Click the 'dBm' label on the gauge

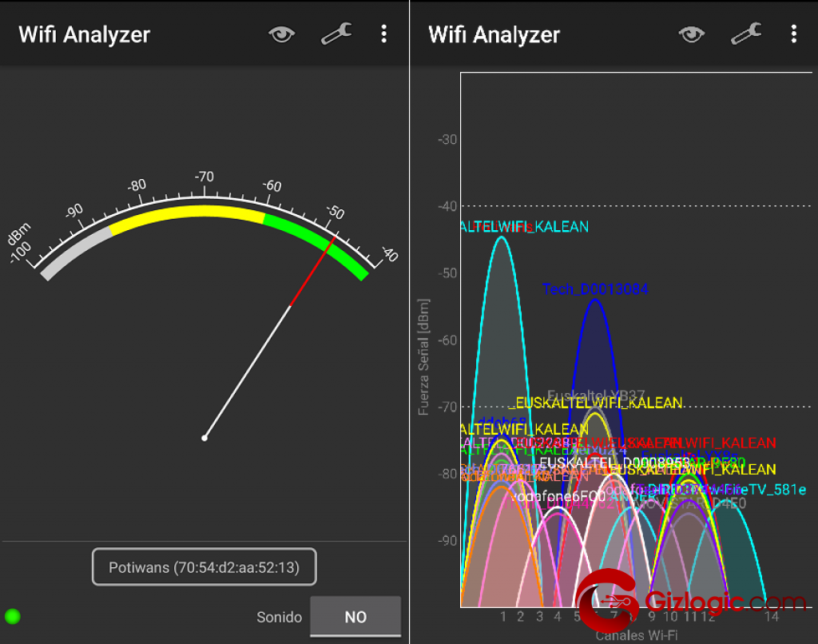pyautogui.click(x=19, y=234)
